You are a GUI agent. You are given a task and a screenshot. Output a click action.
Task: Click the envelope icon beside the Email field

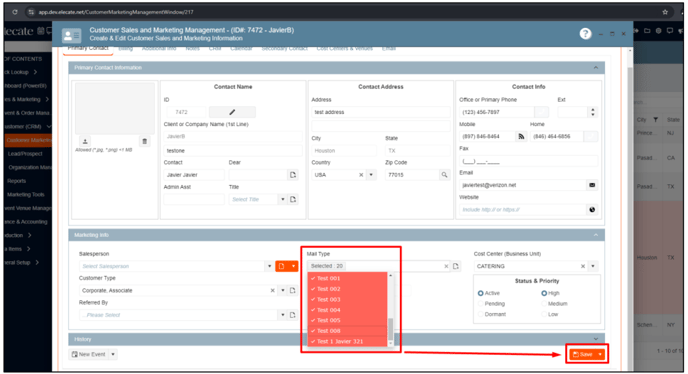(592, 185)
